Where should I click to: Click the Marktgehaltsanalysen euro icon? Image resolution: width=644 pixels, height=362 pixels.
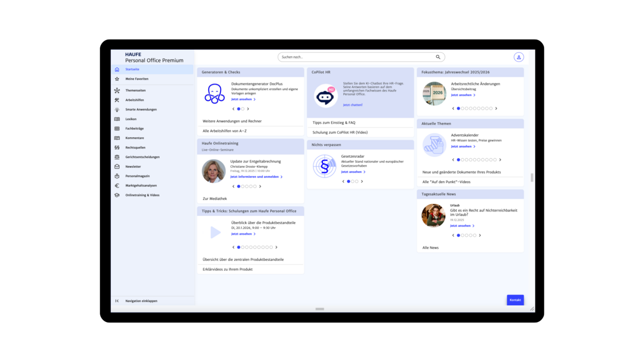coord(117,186)
